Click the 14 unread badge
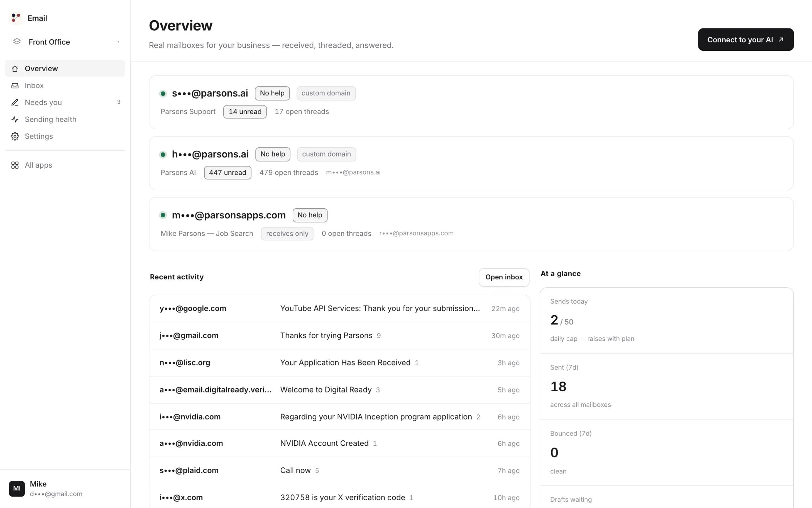This screenshot has height=508, width=812. (x=245, y=112)
